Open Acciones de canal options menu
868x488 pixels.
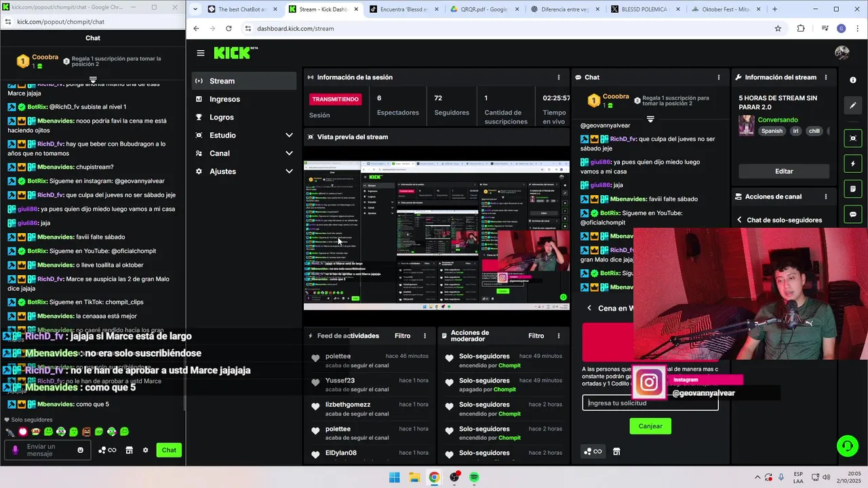(826, 197)
